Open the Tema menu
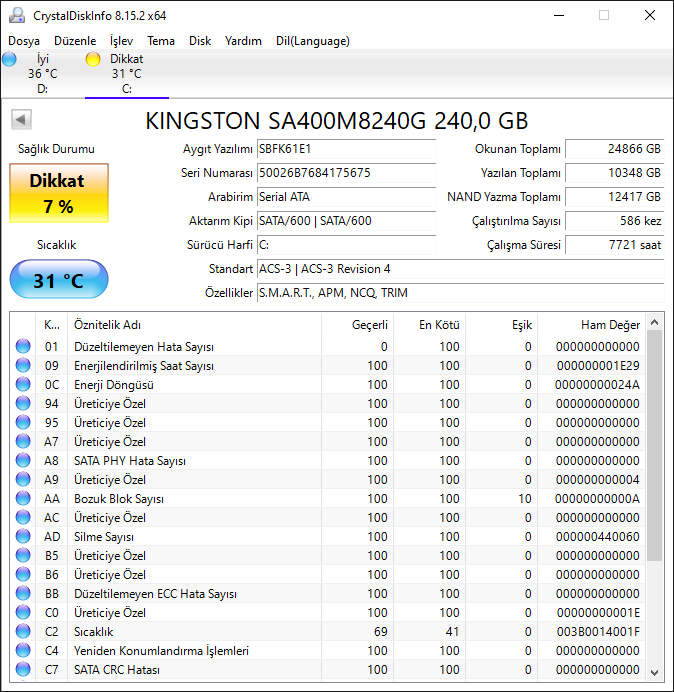674x692 pixels. pyautogui.click(x=161, y=41)
